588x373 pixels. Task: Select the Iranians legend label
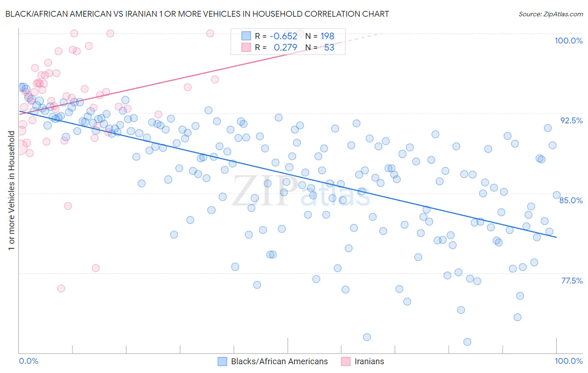pyautogui.click(x=369, y=361)
